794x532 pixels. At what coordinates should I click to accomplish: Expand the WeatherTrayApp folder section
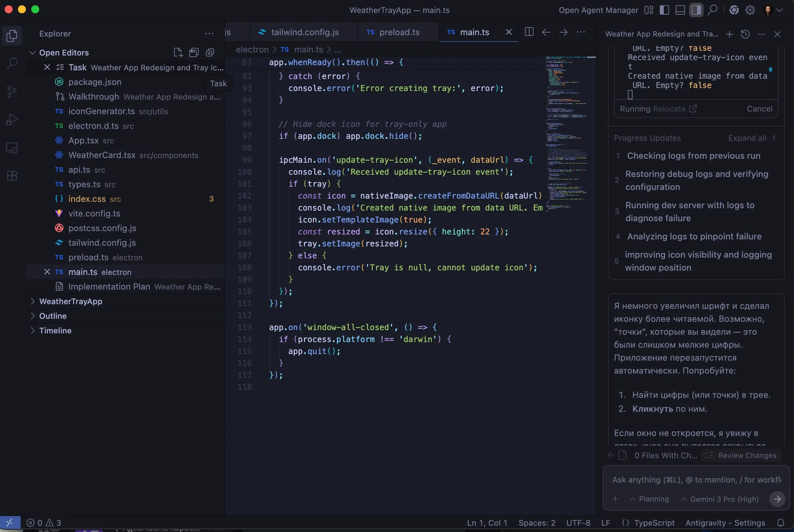(x=70, y=301)
